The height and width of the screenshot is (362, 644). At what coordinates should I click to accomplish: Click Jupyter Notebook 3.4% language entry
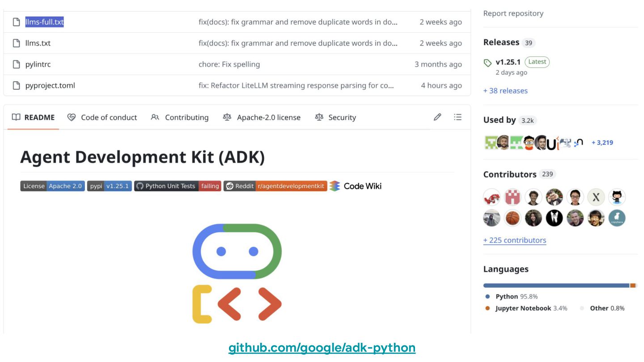pyautogui.click(x=526, y=308)
